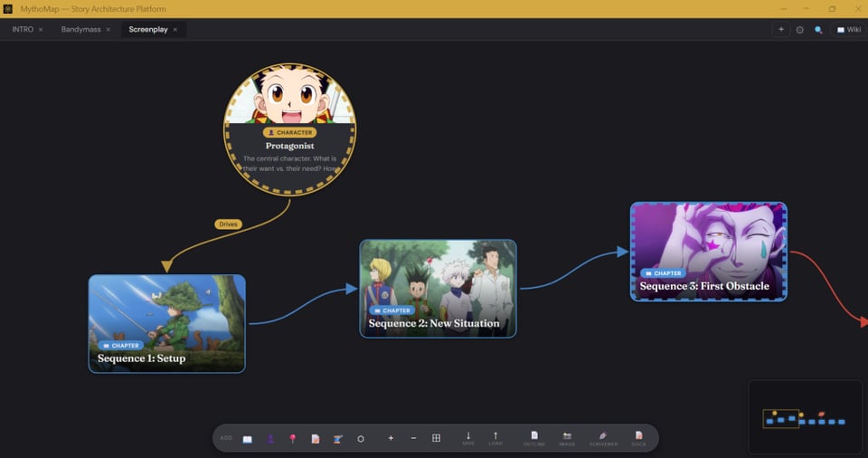Close the Bandymass tab

[x=108, y=30]
